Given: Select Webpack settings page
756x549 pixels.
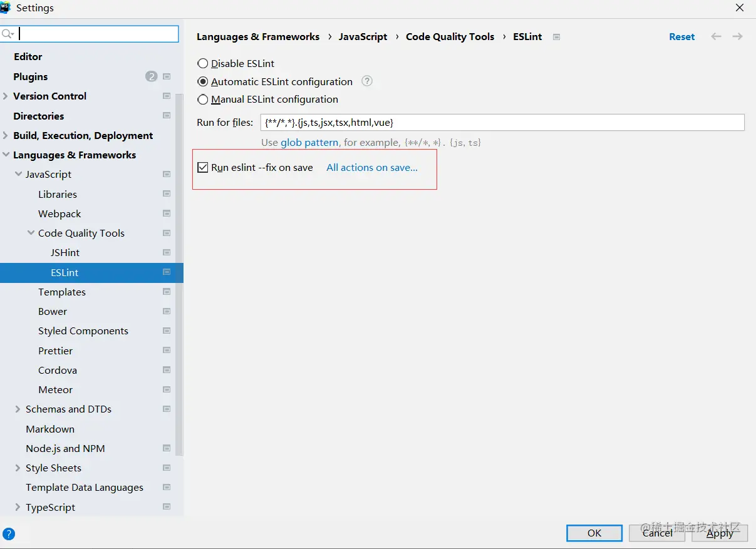Looking at the screenshot, I should click(60, 213).
